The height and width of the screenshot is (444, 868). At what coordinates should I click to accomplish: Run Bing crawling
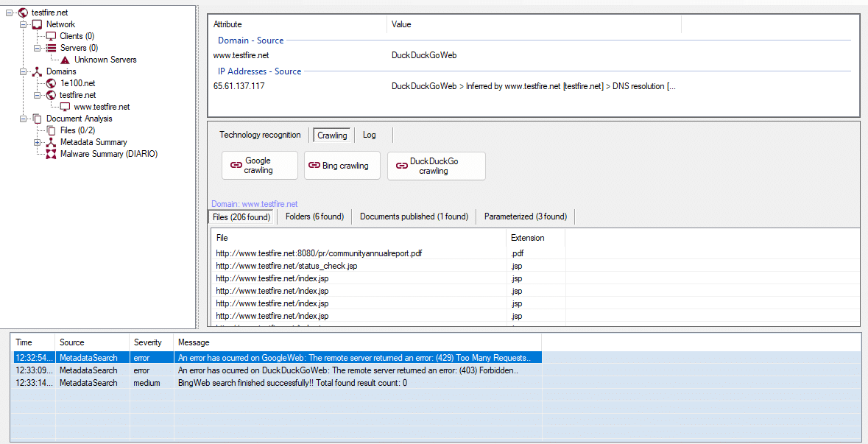(x=342, y=166)
